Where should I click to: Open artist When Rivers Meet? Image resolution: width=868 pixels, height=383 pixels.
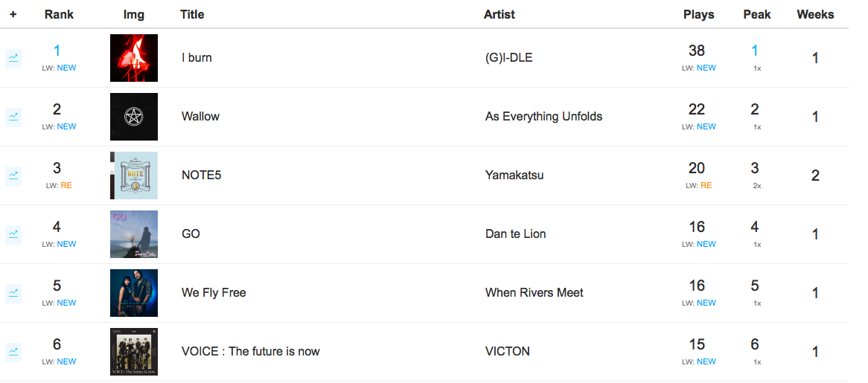(534, 293)
